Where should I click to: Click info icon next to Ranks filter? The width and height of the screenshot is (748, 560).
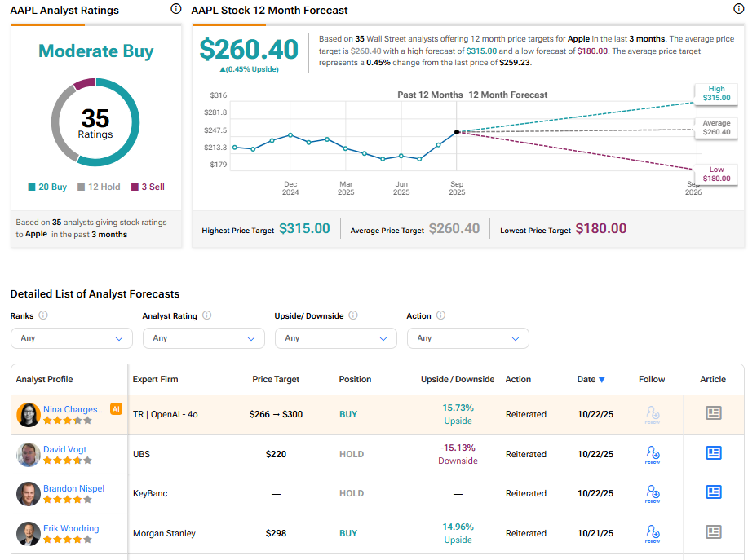pos(43,315)
